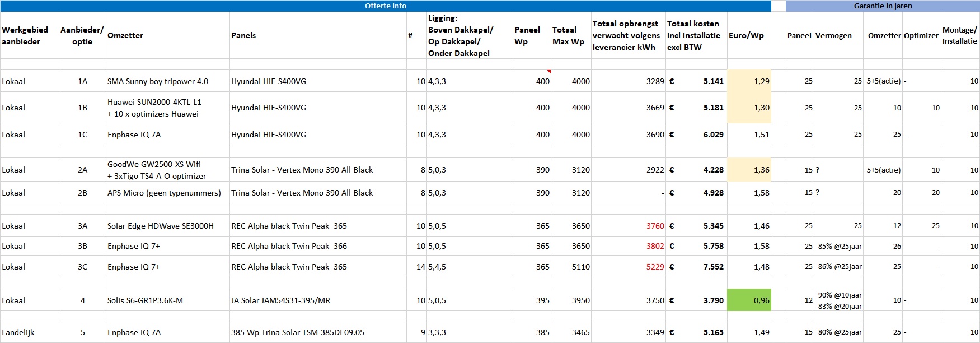This screenshot has width=980, height=343.
Task: Select the 'Montage/ Installatie' column header
Action: (960, 35)
